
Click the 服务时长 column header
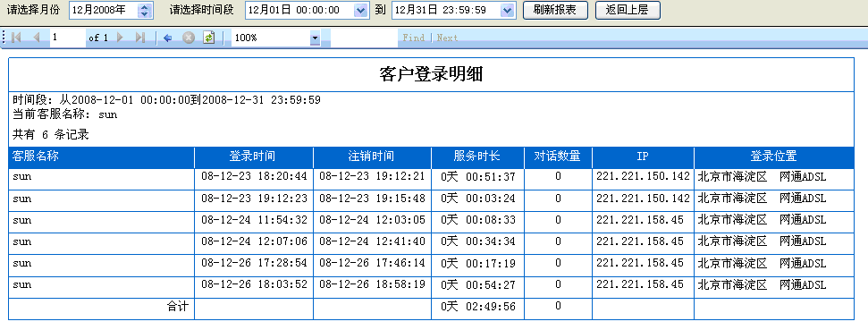[x=477, y=157]
